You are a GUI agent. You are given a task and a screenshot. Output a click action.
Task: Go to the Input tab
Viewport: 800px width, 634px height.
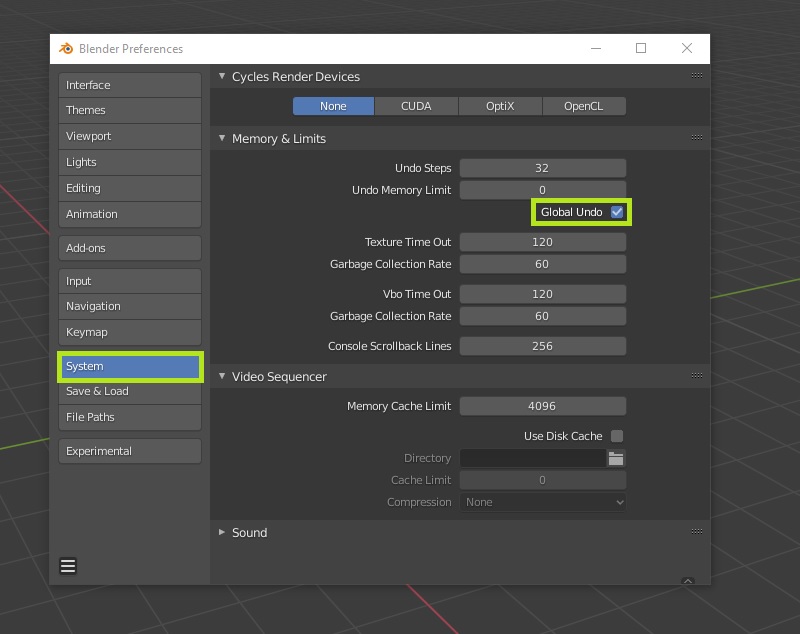click(130, 282)
